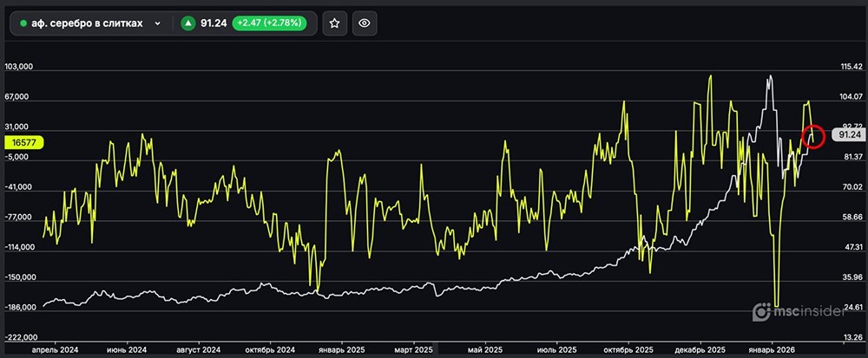
Task: Select the июль 2025 time axis label
Action: [x=556, y=350]
